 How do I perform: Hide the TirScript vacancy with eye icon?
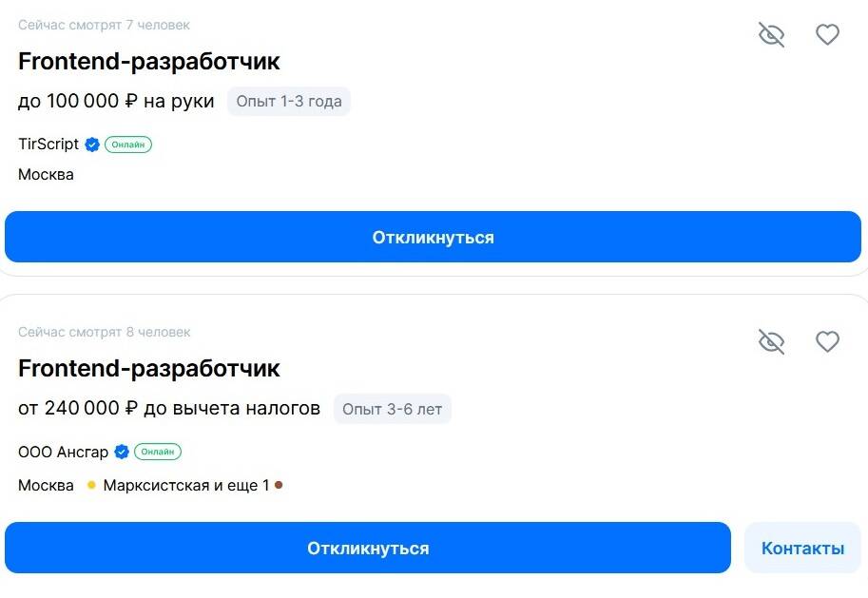coord(771,35)
